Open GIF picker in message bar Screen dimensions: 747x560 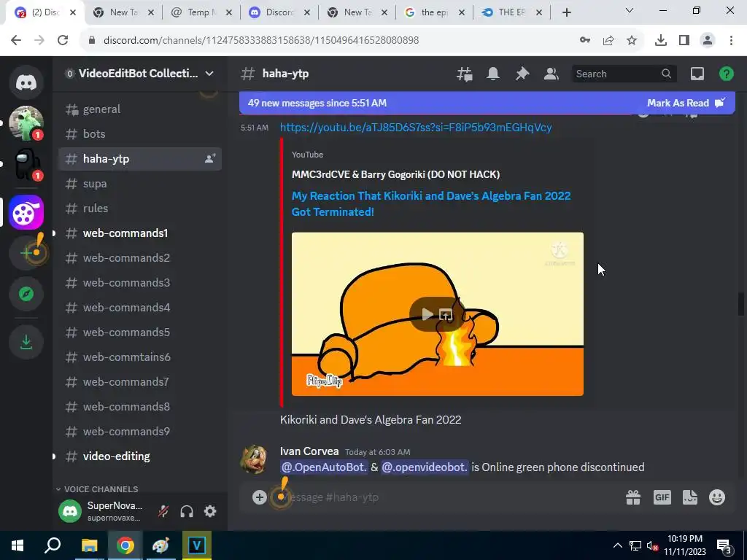point(662,497)
